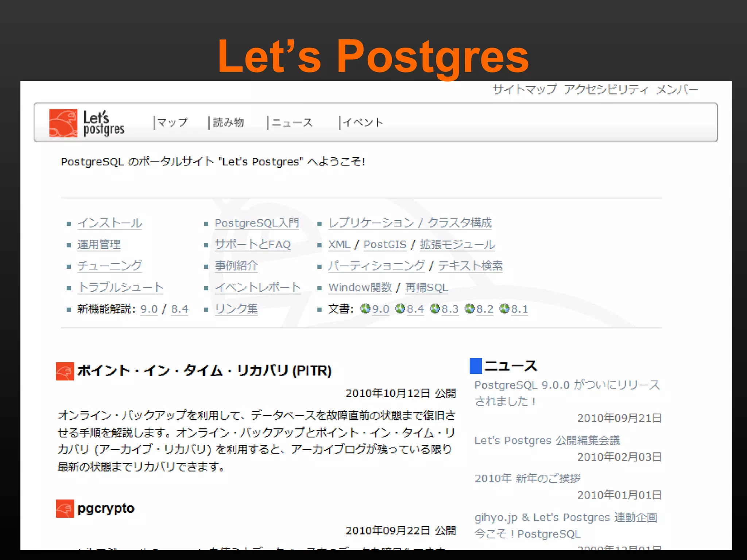Open the メンバー link at top

[677, 89]
